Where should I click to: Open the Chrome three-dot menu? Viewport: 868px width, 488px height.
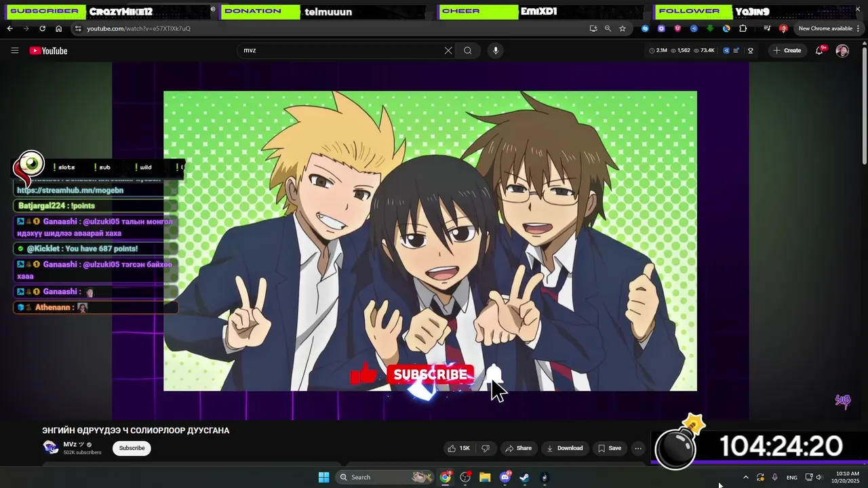click(x=859, y=28)
